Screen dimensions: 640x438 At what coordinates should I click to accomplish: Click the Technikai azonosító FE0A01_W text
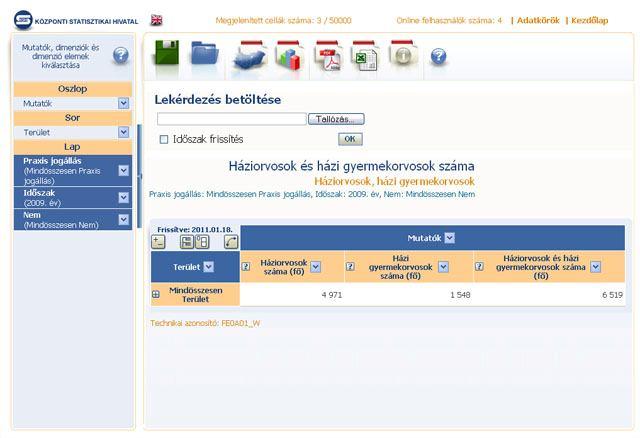(x=205, y=323)
